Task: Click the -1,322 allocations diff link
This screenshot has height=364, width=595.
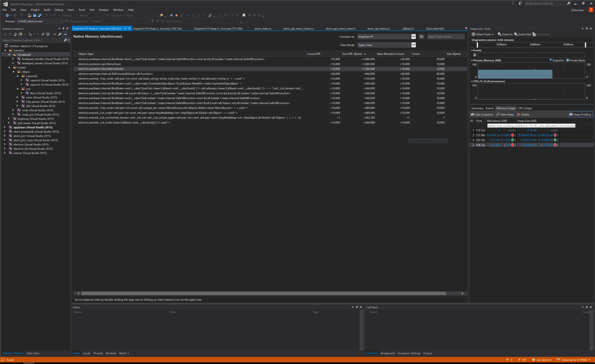Action: (506, 140)
